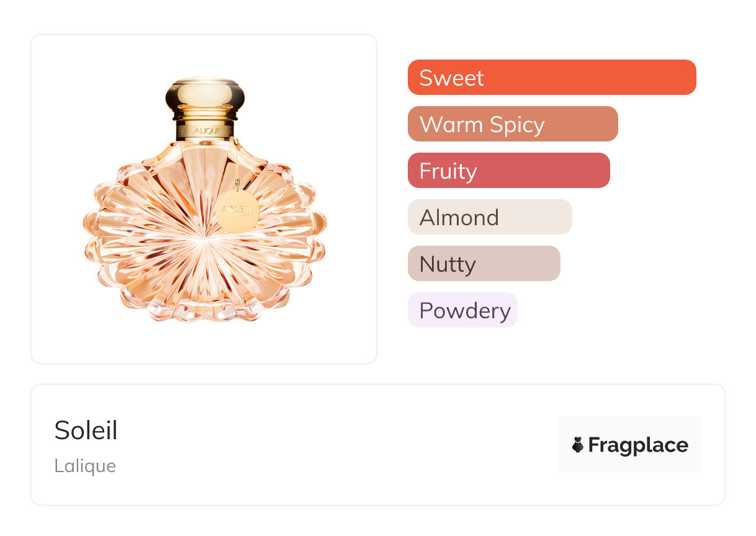The width and height of the screenshot is (756, 536).
Task: Click the Fragplace bottle logo icon
Action: pyautogui.click(x=578, y=445)
